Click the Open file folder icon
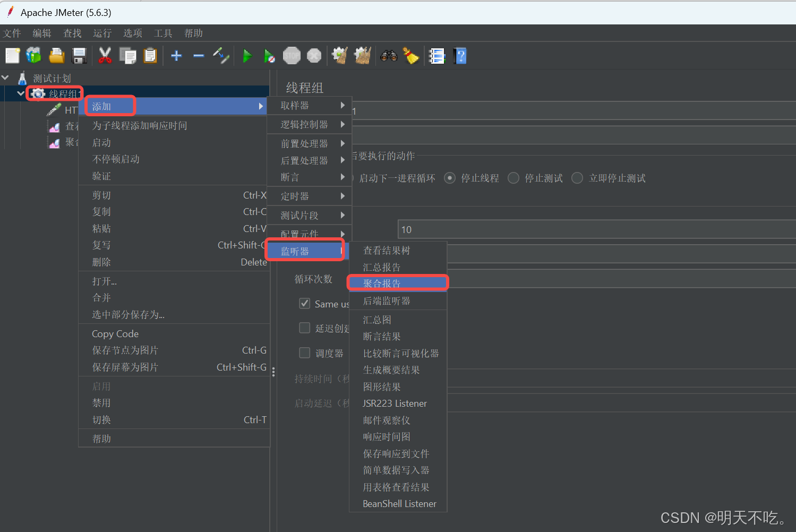Screen dimensions: 796x532 click(x=56, y=55)
